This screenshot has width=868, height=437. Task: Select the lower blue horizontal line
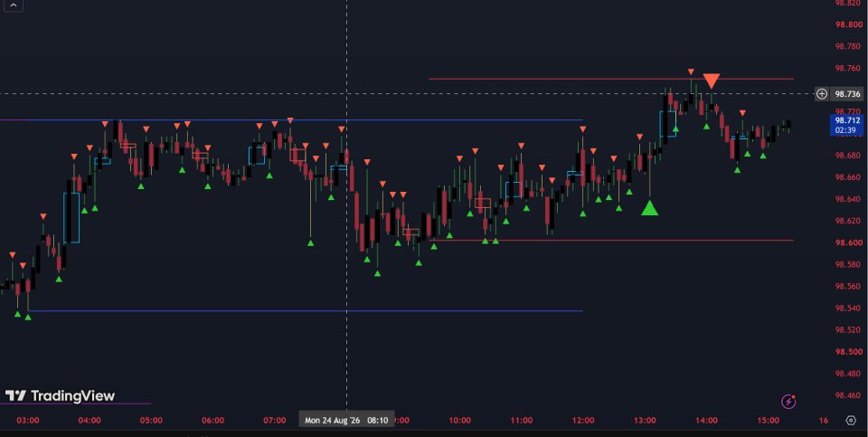[x=305, y=310]
